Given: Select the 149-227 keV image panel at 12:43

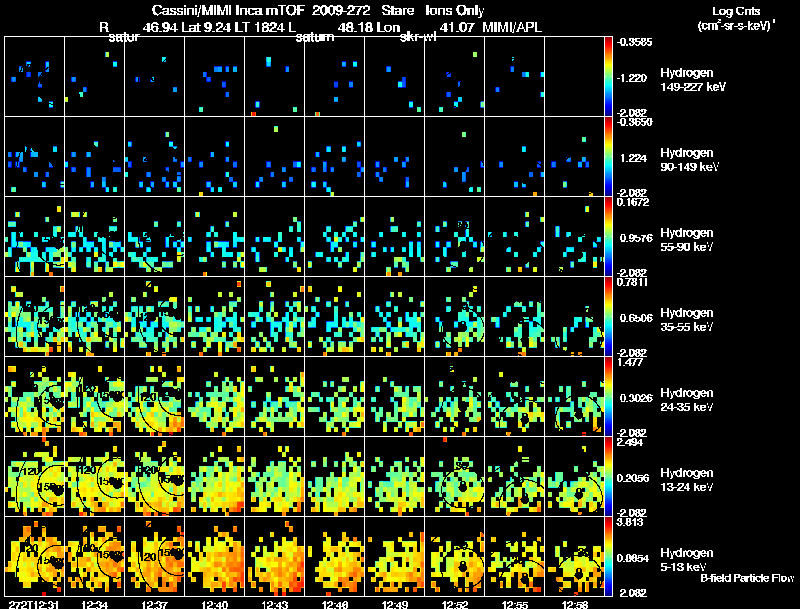Looking at the screenshot, I should pyautogui.click(x=274, y=76).
